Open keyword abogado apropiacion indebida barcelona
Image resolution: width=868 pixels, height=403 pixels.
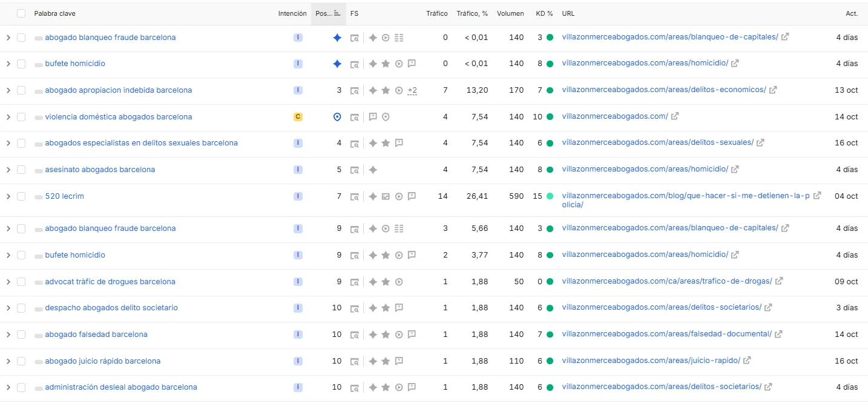119,90
